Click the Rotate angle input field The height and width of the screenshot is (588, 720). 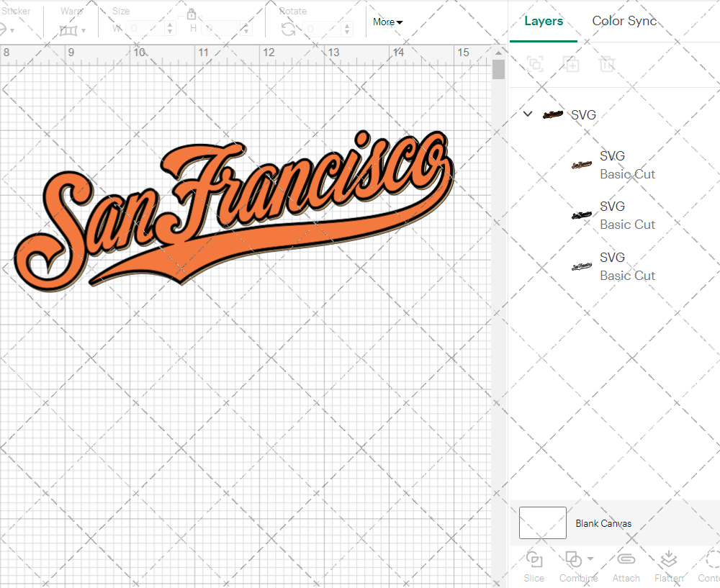click(x=323, y=29)
